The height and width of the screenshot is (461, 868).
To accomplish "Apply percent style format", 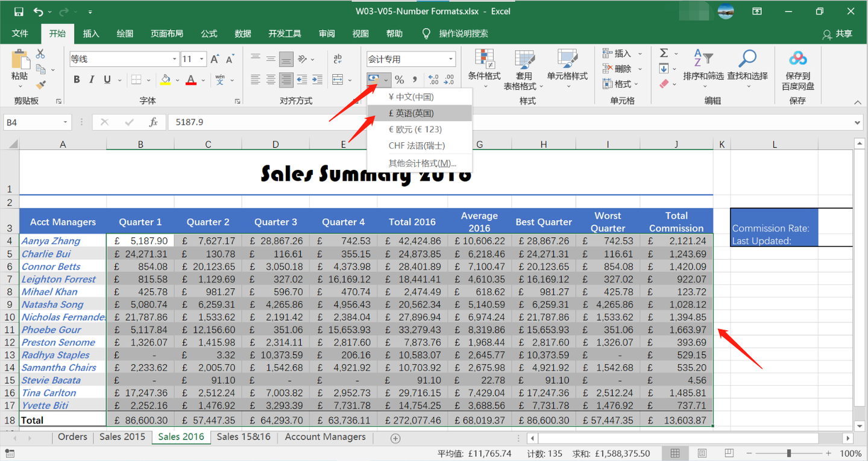I will pyautogui.click(x=399, y=80).
